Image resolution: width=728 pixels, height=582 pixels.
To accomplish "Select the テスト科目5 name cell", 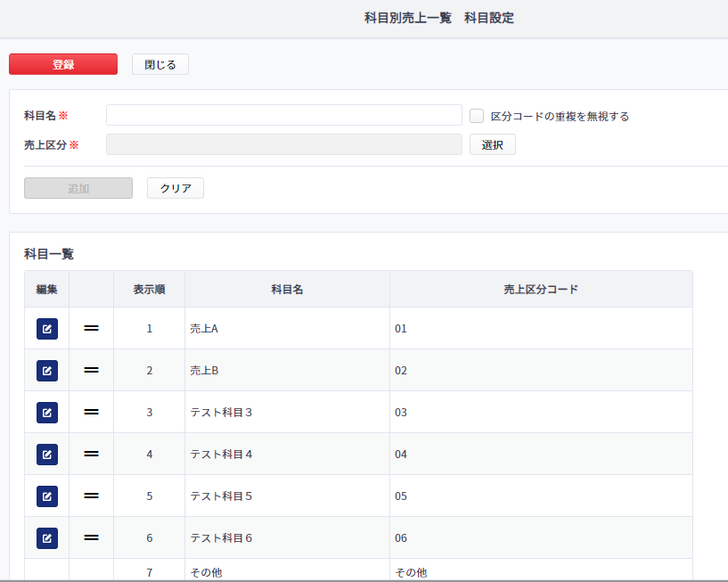I will tap(287, 496).
